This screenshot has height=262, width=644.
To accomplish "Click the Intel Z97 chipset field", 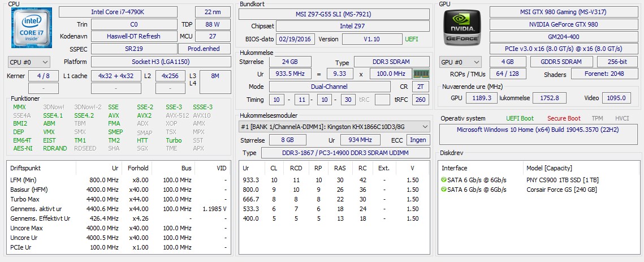I will pyautogui.click(x=352, y=27).
